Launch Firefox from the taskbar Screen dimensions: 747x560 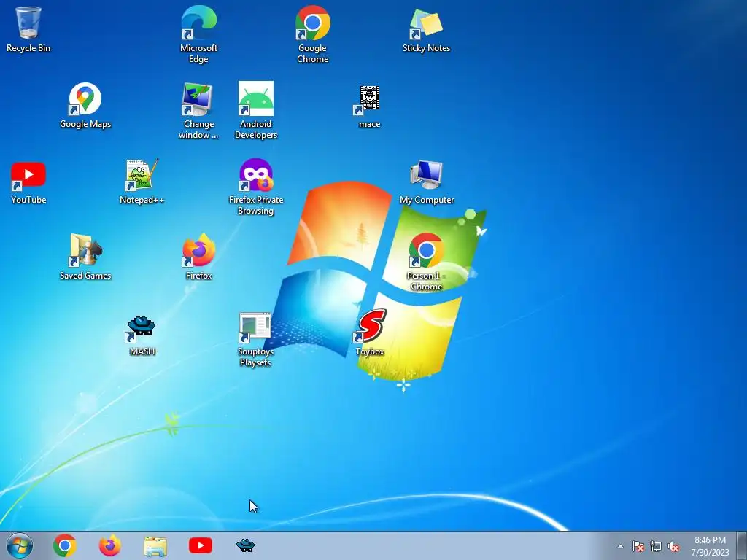109,545
